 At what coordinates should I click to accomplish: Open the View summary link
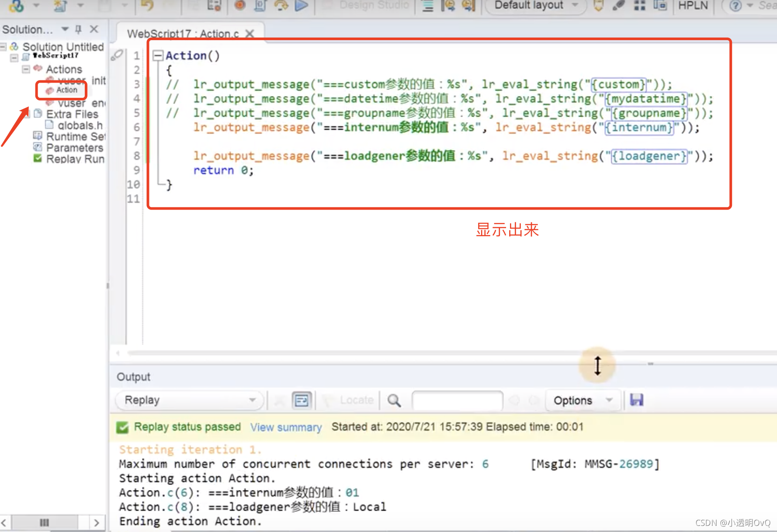[286, 427]
